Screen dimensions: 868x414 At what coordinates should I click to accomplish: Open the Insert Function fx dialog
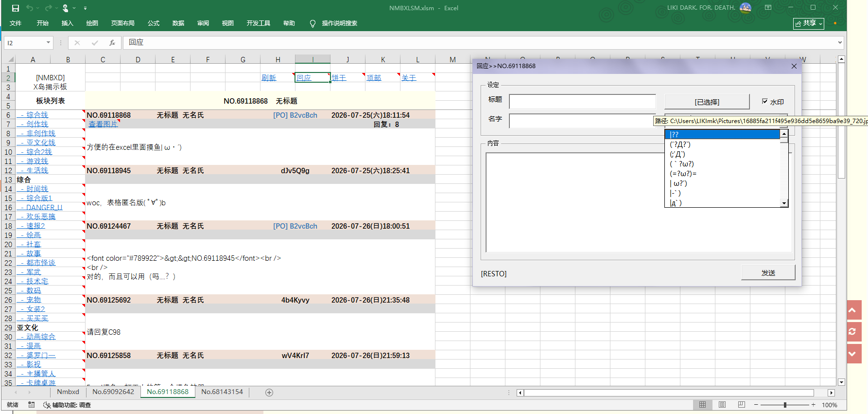[112, 43]
